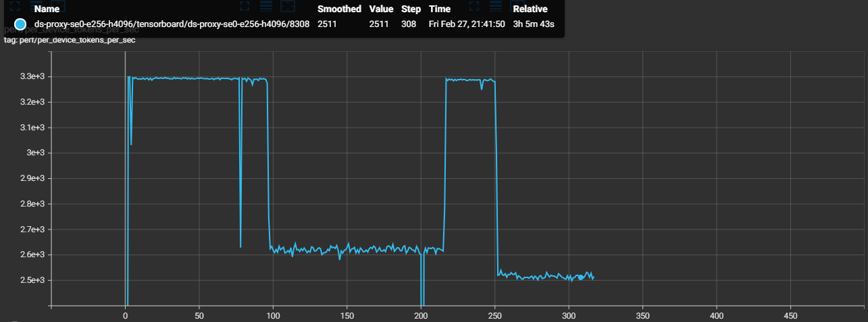This screenshot has width=868, height=322.
Task: Click the x-axis tick label 100
Action: tap(273, 315)
